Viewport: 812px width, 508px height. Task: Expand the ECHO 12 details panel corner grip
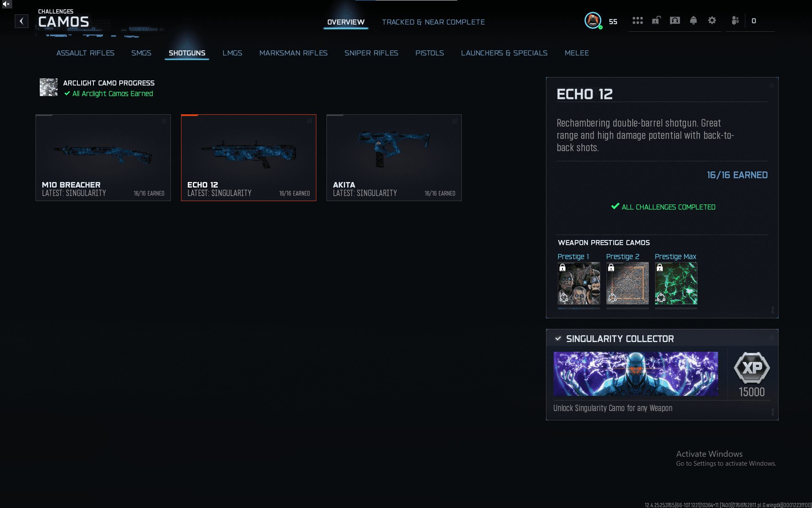pos(771,86)
